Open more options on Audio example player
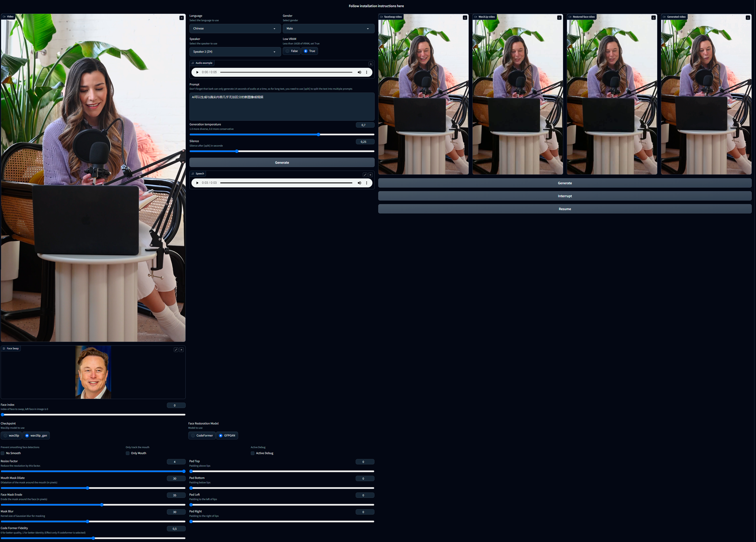 pyautogui.click(x=367, y=72)
